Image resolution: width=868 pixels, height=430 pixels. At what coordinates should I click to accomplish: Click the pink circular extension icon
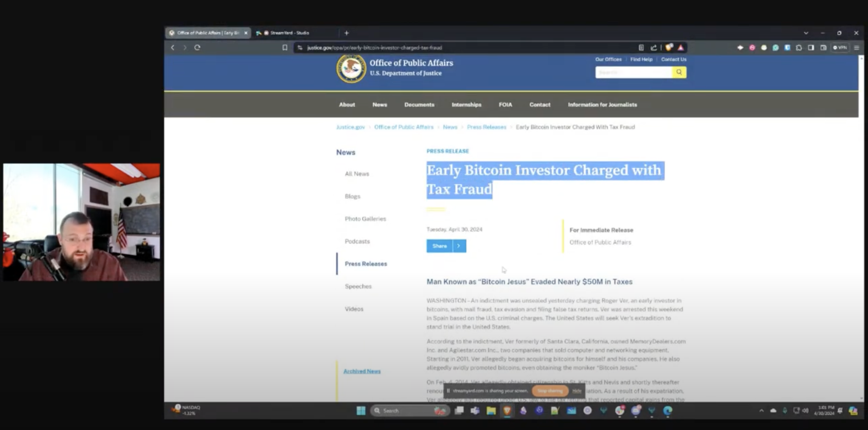(x=752, y=47)
